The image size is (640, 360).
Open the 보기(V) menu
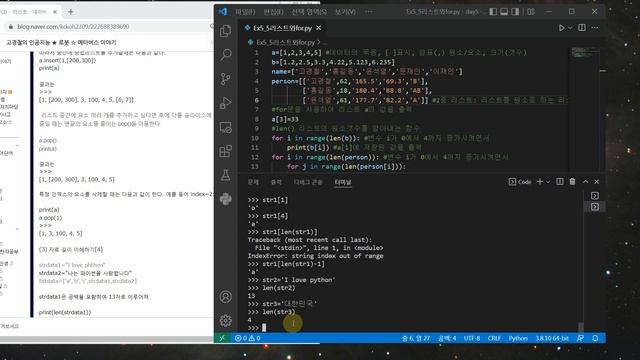pos(345,12)
